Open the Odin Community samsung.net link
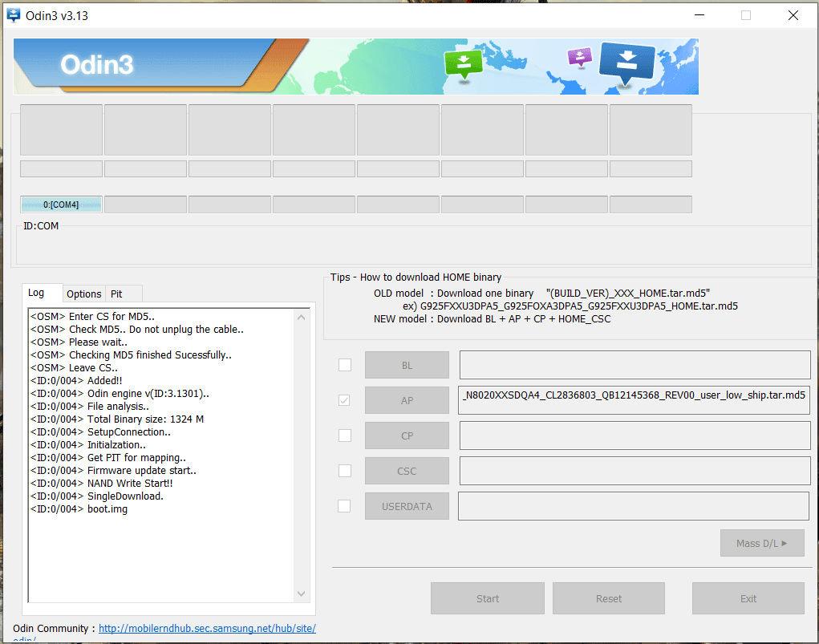The image size is (819, 644). click(208, 628)
